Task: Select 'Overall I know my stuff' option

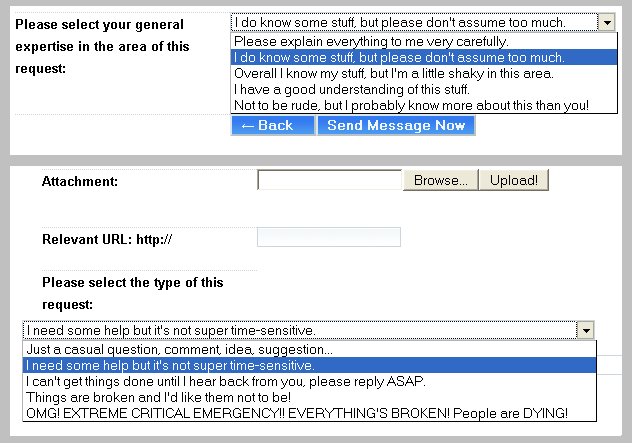Action: 393,73
